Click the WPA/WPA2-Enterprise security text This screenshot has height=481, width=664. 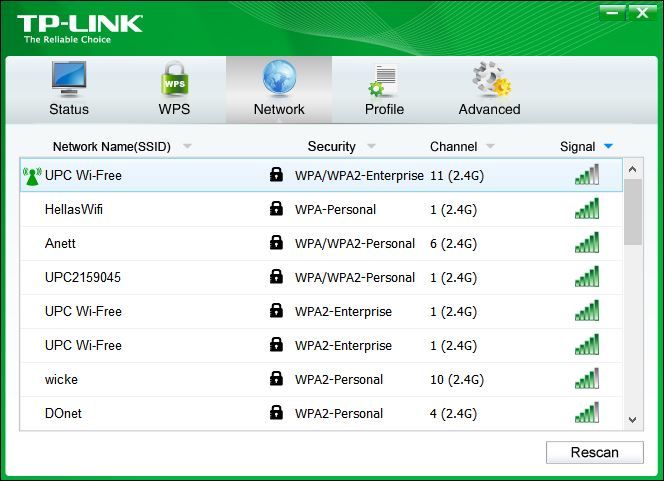[359, 176]
